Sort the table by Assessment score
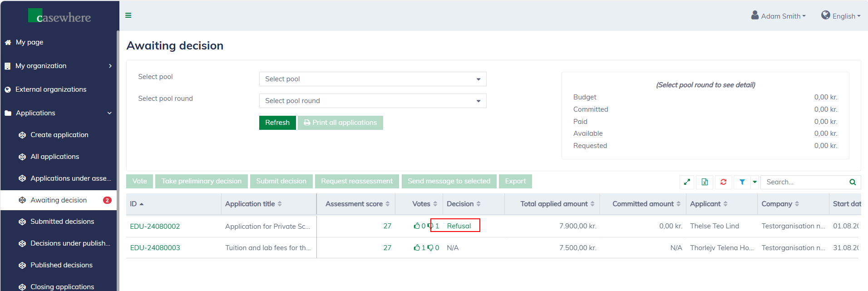868x291 pixels. 357,204
